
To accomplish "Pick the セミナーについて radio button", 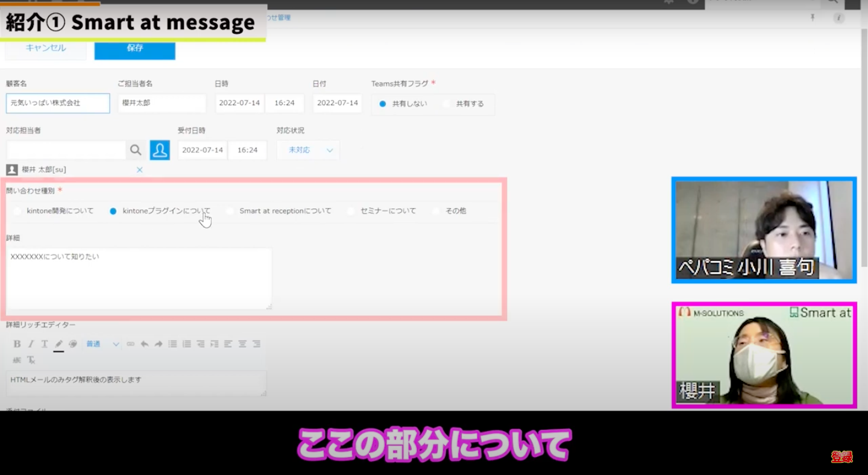I will click(351, 211).
